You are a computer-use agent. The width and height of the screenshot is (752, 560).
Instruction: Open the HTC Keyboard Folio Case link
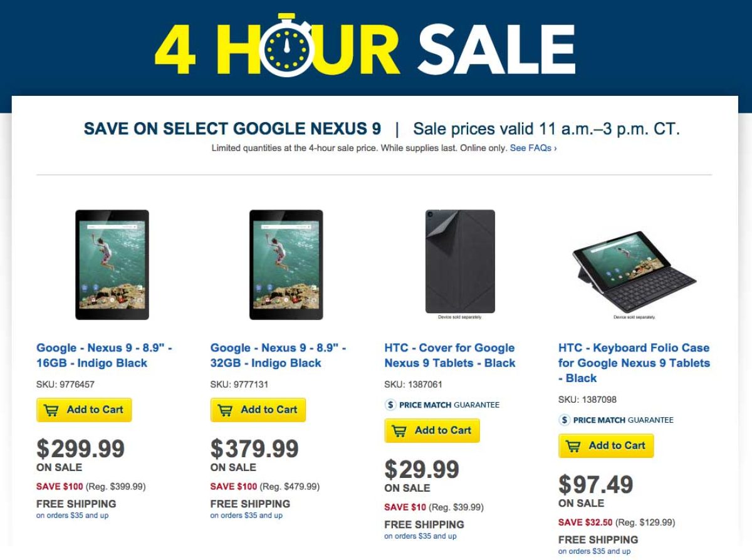[x=634, y=363]
